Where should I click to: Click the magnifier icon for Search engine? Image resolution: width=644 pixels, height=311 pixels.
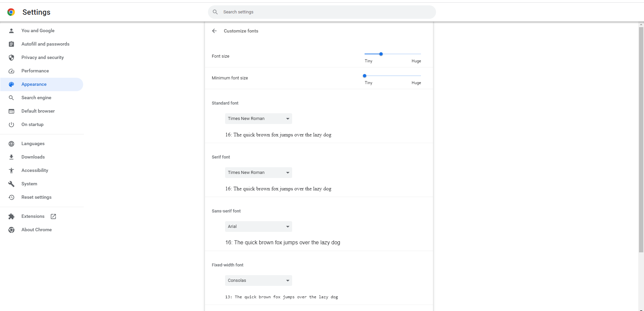[x=11, y=98]
